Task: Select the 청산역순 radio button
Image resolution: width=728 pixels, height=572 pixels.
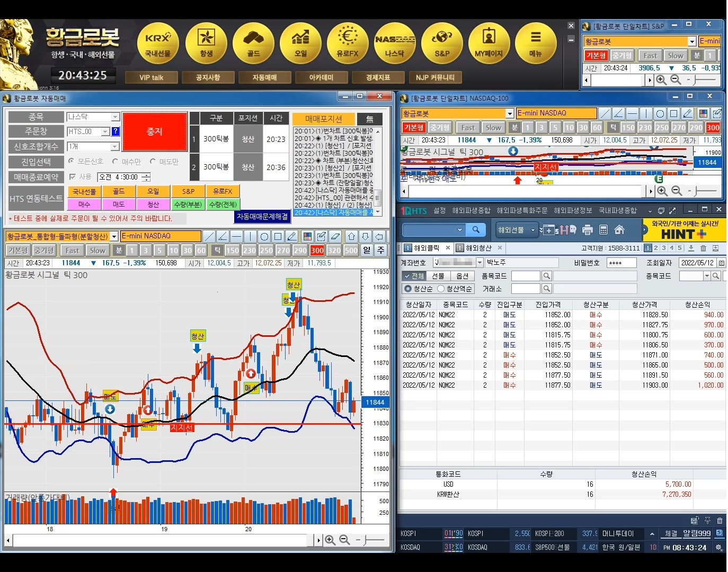Action: tap(441, 289)
